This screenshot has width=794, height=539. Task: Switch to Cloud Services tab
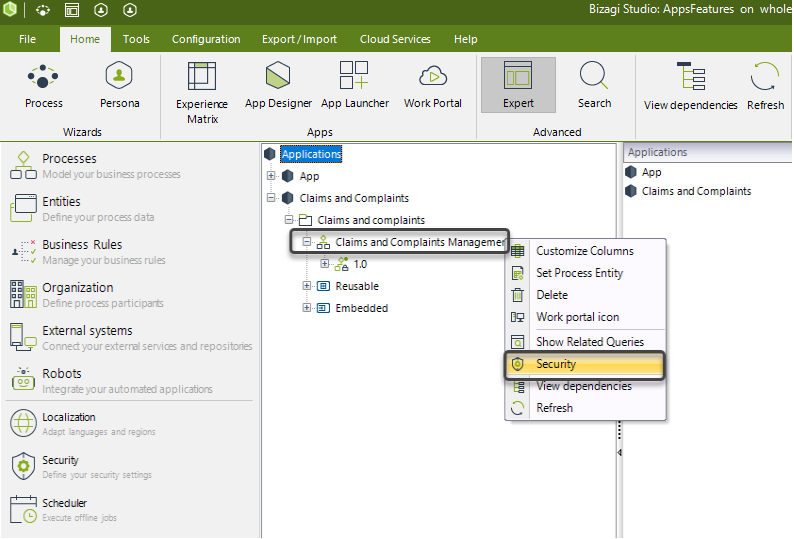(x=395, y=39)
